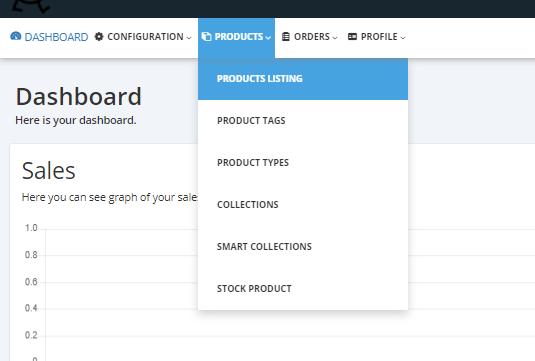Open Collections from Products dropdown
The image size is (535, 361).
[x=303, y=205]
